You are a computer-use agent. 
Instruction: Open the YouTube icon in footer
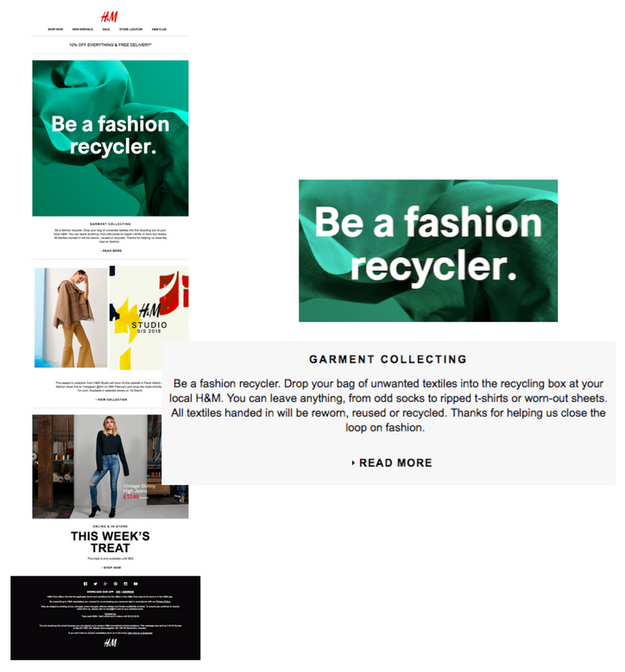coord(136,584)
